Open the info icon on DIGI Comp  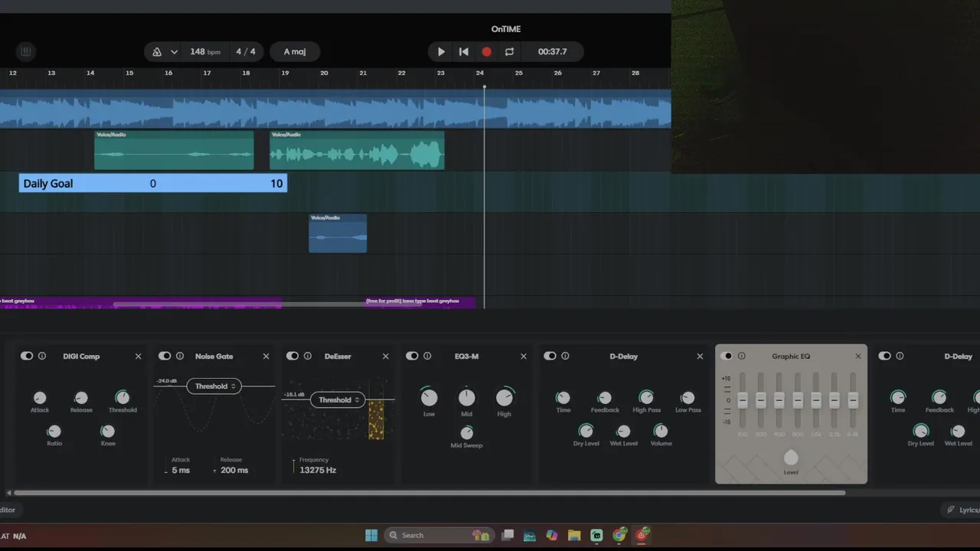[42, 356]
